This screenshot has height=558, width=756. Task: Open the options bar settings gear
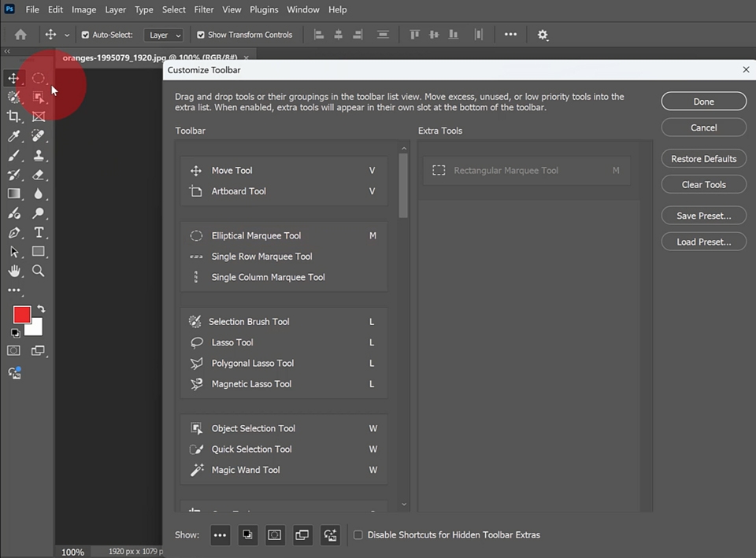543,35
